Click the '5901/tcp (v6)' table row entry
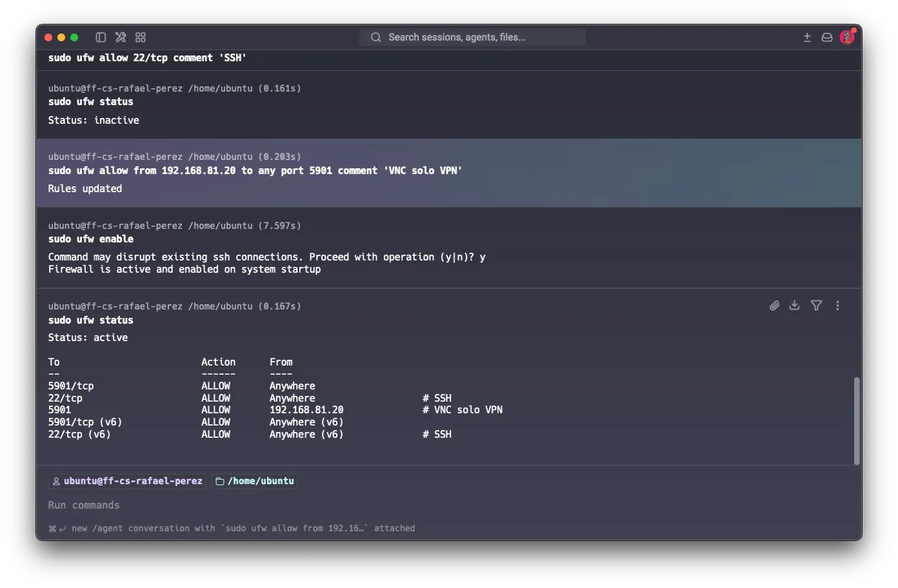This screenshot has width=898, height=588. pyautogui.click(x=85, y=422)
